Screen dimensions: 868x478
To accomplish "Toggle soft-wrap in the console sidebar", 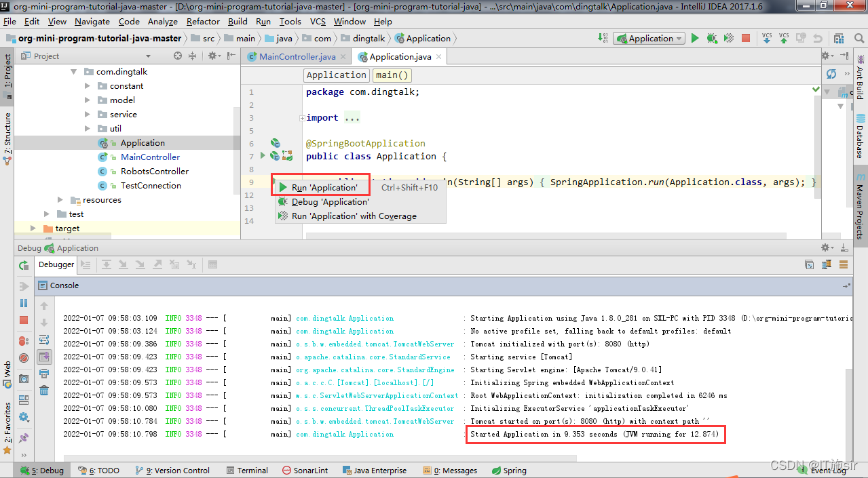I will tap(44, 340).
